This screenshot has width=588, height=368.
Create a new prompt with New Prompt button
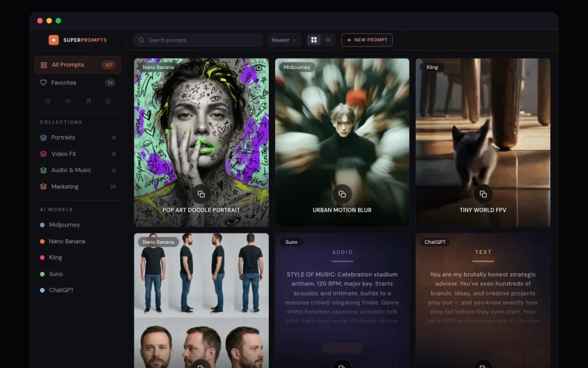[x=367, y=40]
